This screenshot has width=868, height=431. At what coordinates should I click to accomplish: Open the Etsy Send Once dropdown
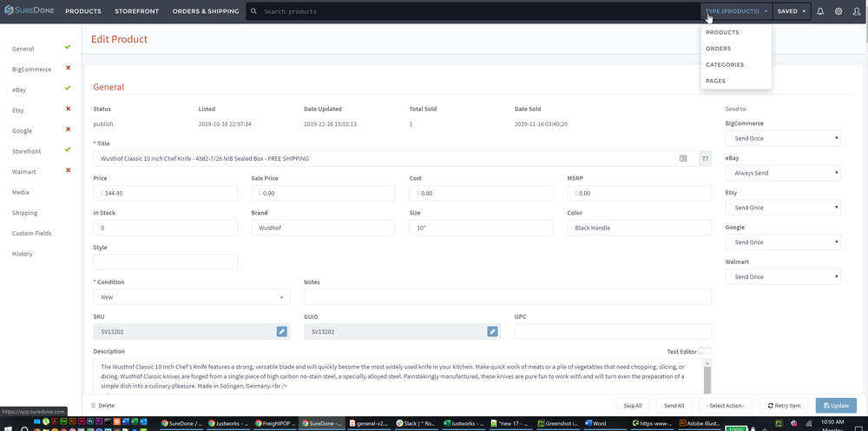click(783, 208)
